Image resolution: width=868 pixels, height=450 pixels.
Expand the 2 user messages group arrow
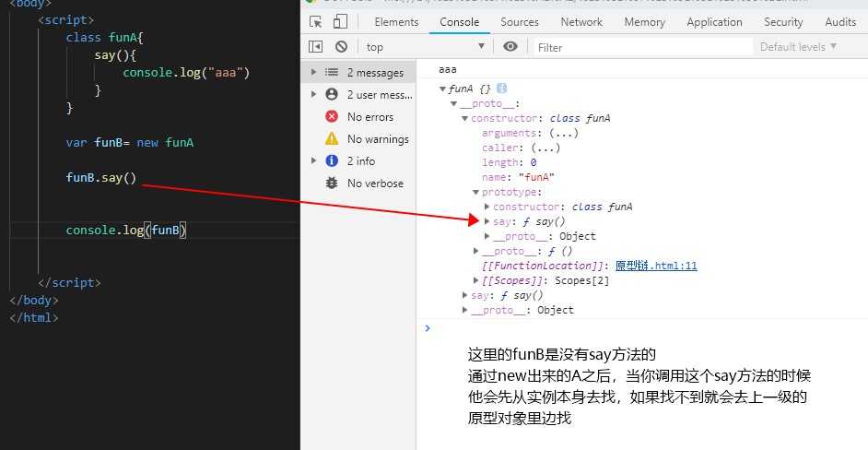click(314, 94)
